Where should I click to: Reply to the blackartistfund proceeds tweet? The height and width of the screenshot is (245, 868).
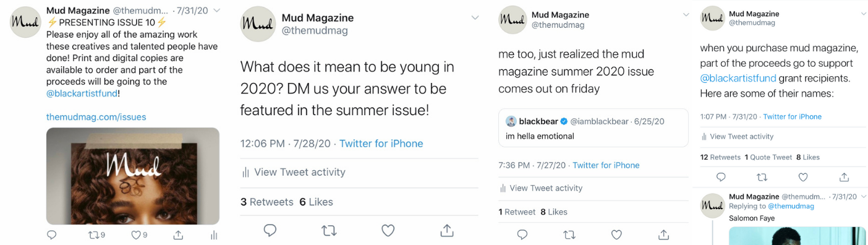tap(721, 177)
